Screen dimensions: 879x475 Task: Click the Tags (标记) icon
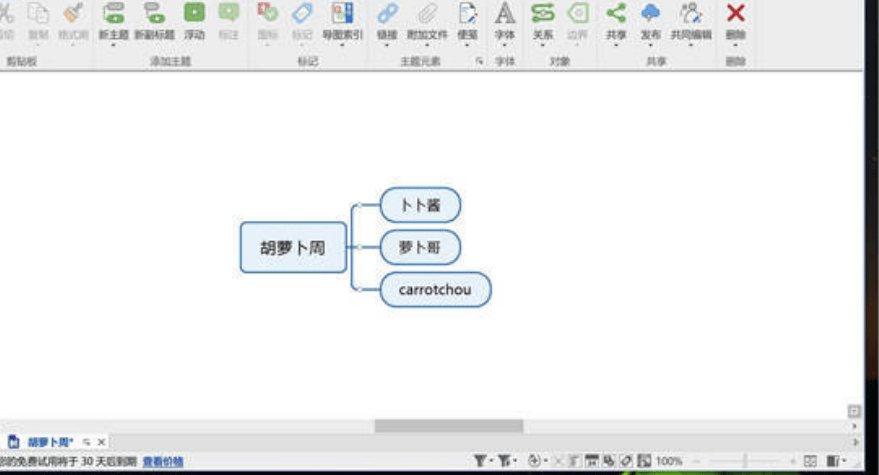coord(302,12)
